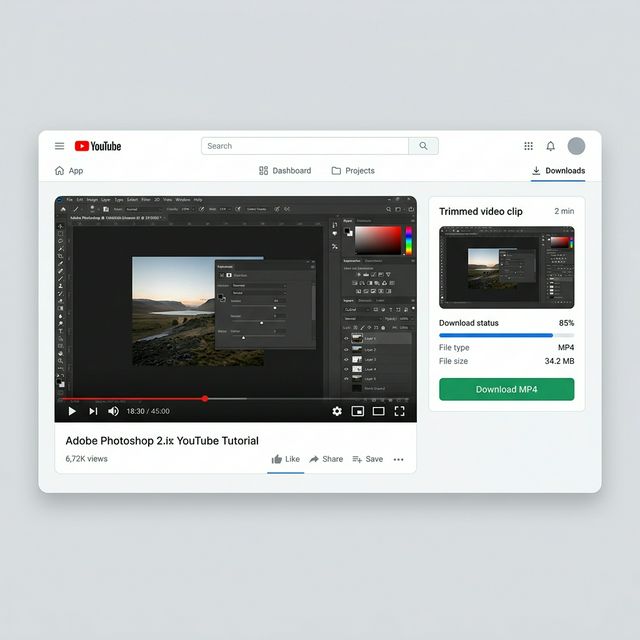Open the three-dot more actions menu
This screenshot has height=640, width=640.
point(398,460)
